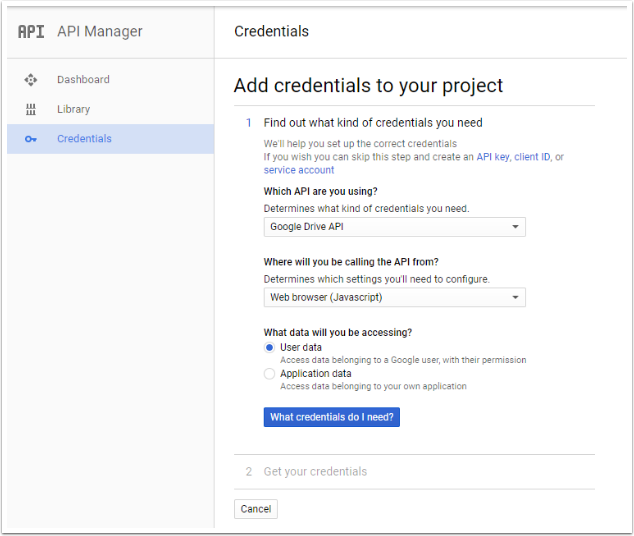Screen dimensions: 634x536
Task: Open the Web browser (Javascript) dropdown
Action: coord(395,298)
